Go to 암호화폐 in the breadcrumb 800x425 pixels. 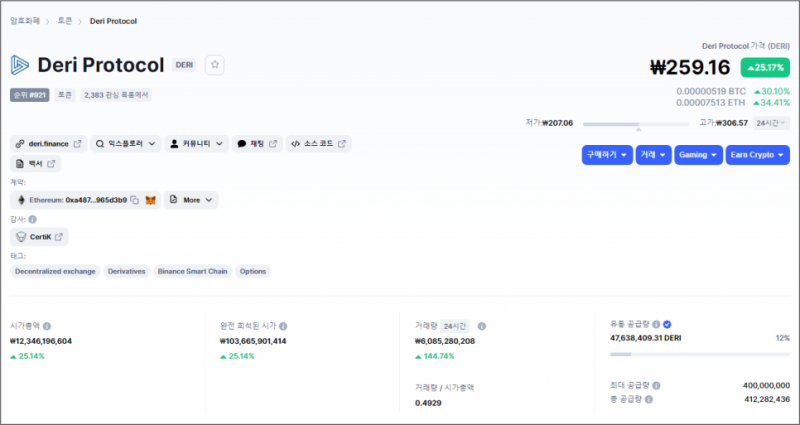click(x=27, y=20)
